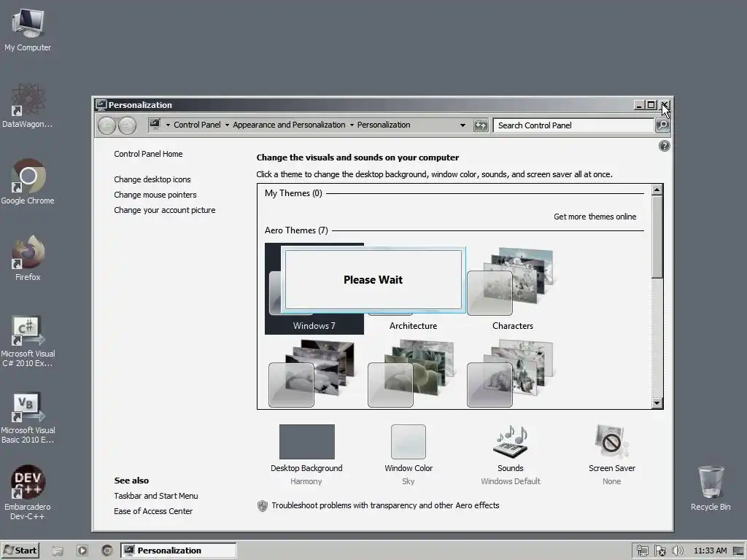Open the Windows Explorer quick launch icon
The width and height of the screenshot is (747, 560).
click(x=58, y=551)
